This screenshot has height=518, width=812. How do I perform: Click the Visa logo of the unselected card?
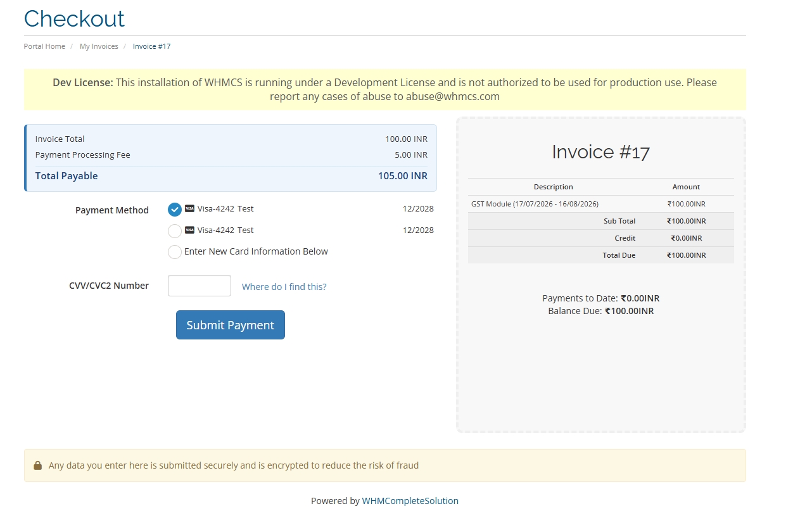pyautogui.click(x=189, y=230)
